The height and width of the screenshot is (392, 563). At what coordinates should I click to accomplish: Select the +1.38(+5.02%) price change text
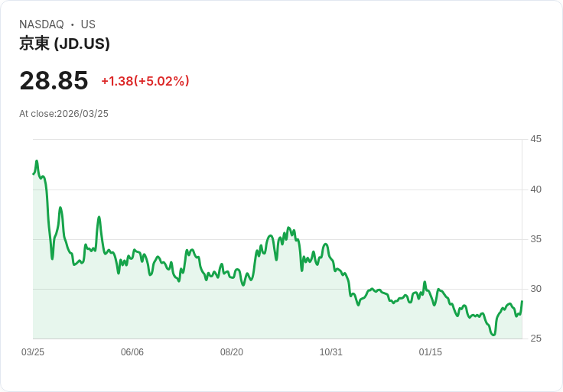click(145, 81)
